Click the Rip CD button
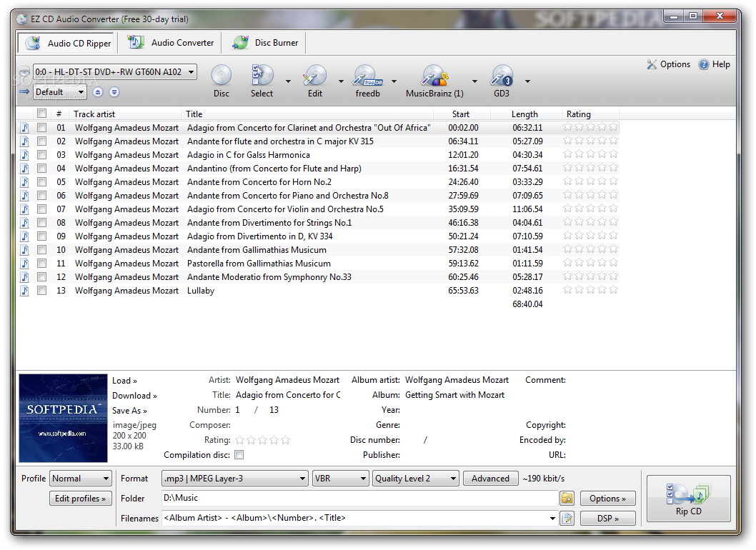Viewport: 756px width, 550px height. 689,499
